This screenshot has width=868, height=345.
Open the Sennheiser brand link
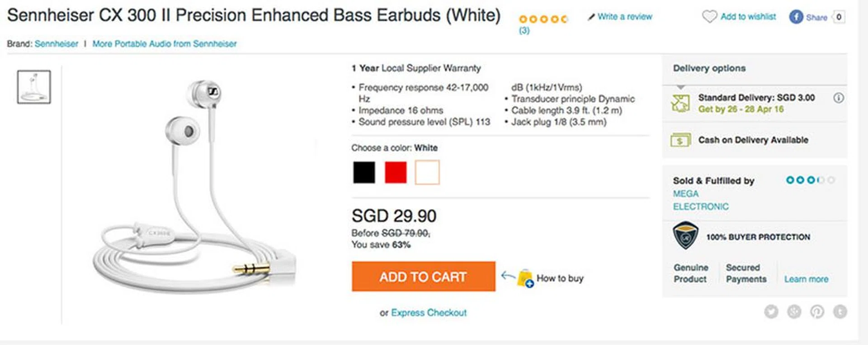(57, 44)
